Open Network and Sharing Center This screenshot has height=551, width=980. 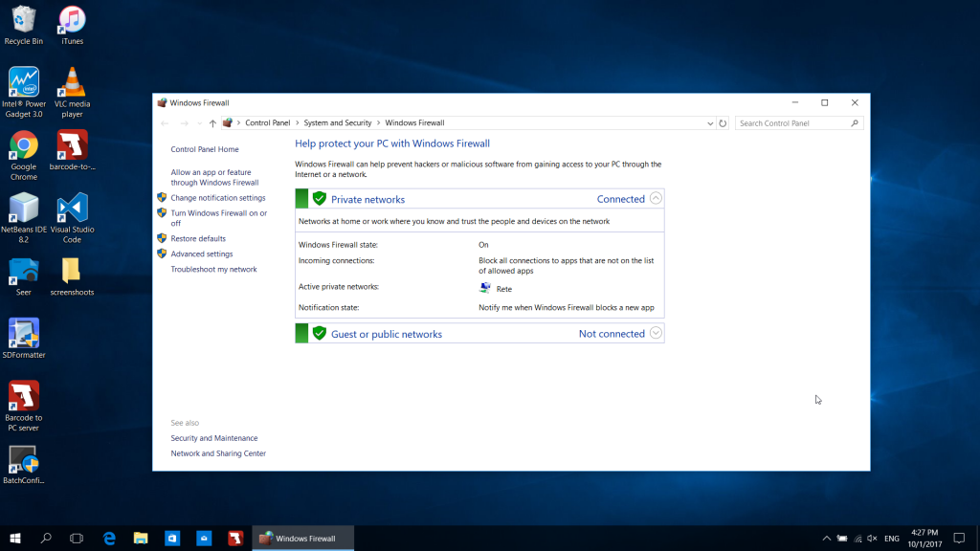pyautogui.click(x=219, y=452)
